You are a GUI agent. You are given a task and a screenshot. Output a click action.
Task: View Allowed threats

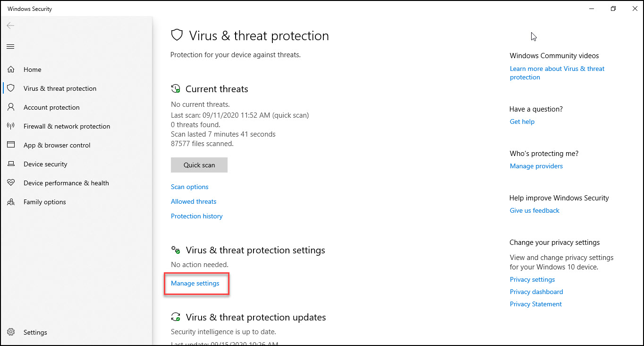click(x=194, y=201)
